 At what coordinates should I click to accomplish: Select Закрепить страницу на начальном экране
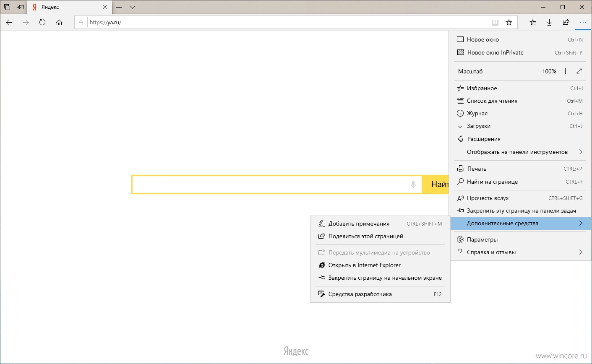click(x=380, y=278)
